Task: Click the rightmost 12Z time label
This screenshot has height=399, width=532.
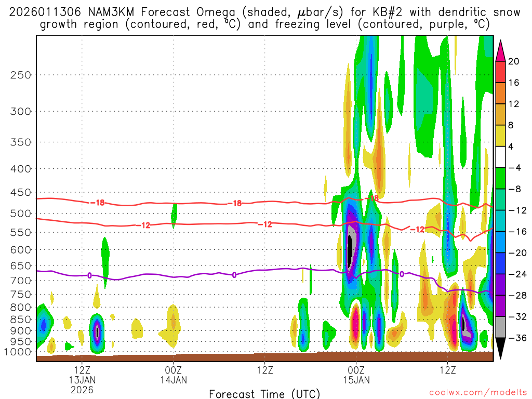Action: [447, 370]
